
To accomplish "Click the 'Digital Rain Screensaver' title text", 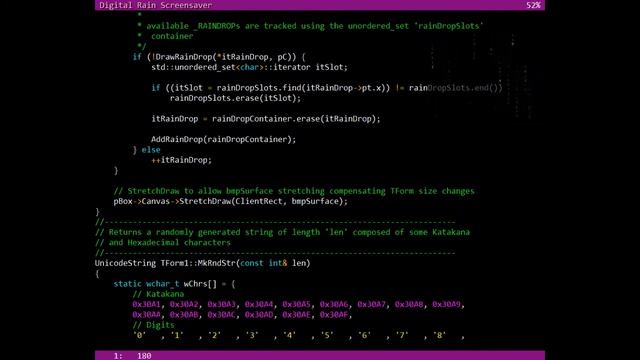I will pos(156,5).
